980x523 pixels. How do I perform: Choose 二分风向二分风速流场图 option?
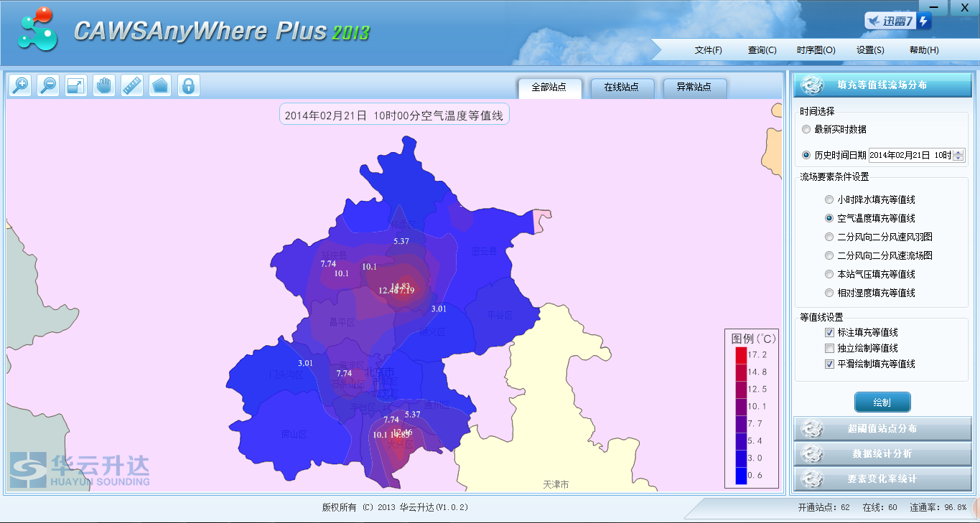click(829, 255)
